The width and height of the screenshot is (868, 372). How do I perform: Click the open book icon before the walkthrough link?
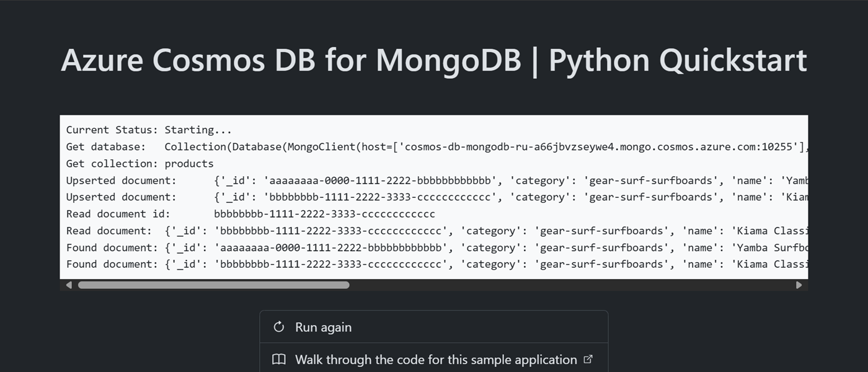pyautogui.click(x=278, y=359)
